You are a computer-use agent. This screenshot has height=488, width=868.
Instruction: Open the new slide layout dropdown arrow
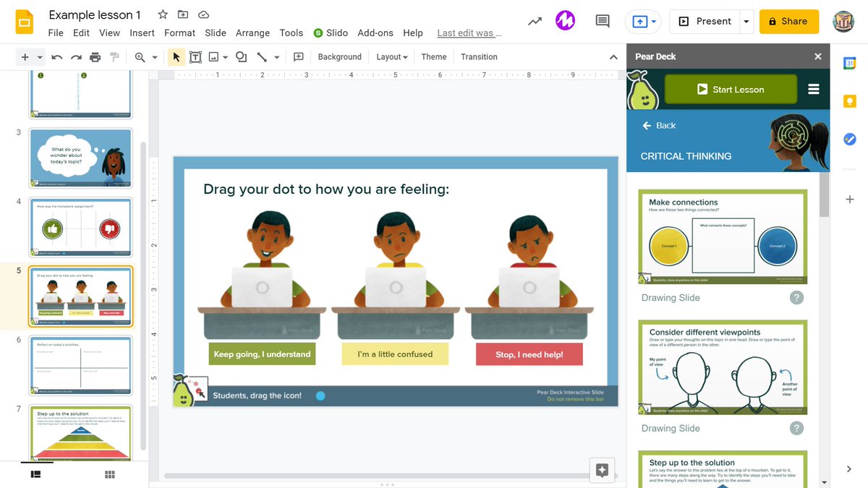(40, 57)
